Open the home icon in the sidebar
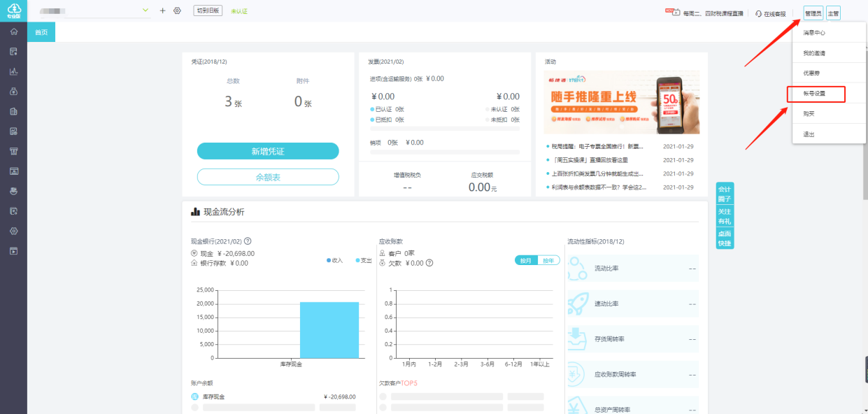The width and height of the screenshot is (868, 414). coord(13,31)
